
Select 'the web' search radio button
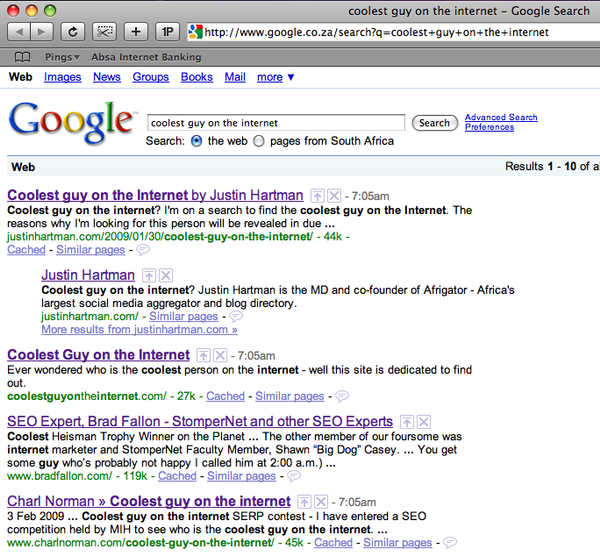[196, 141]
